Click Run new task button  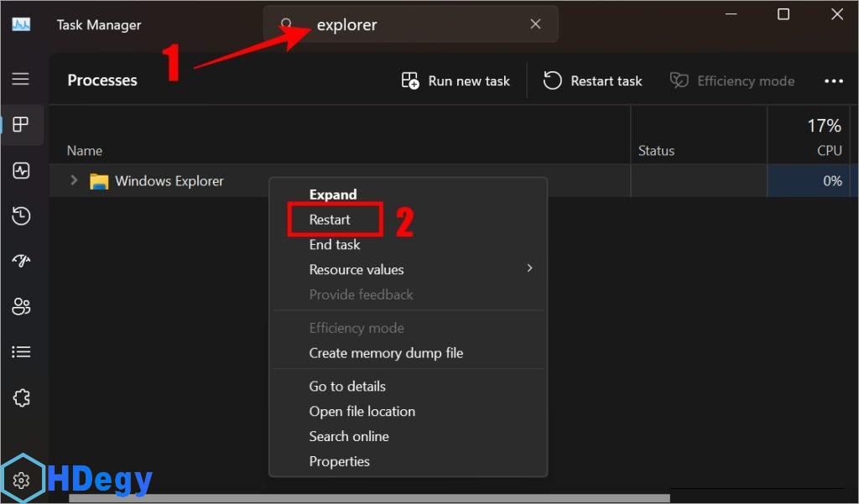[456, 81]
